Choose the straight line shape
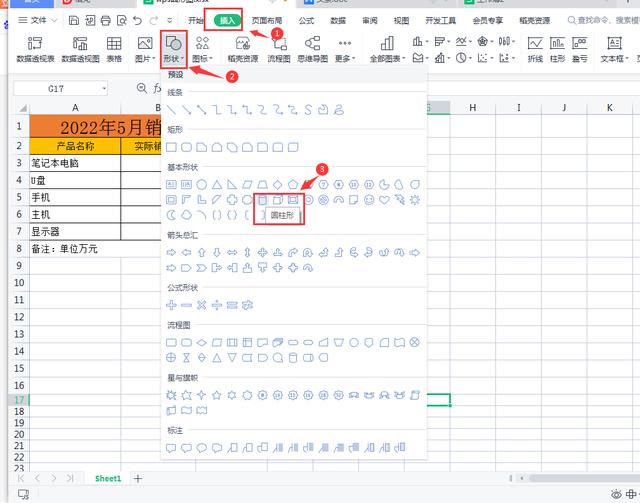 (x=171, y=109)
